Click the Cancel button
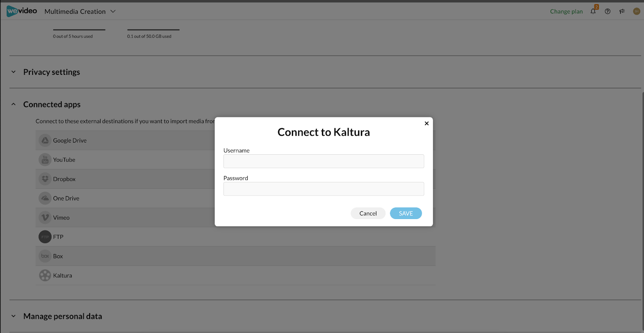644x333 pixels. point(368,213)
